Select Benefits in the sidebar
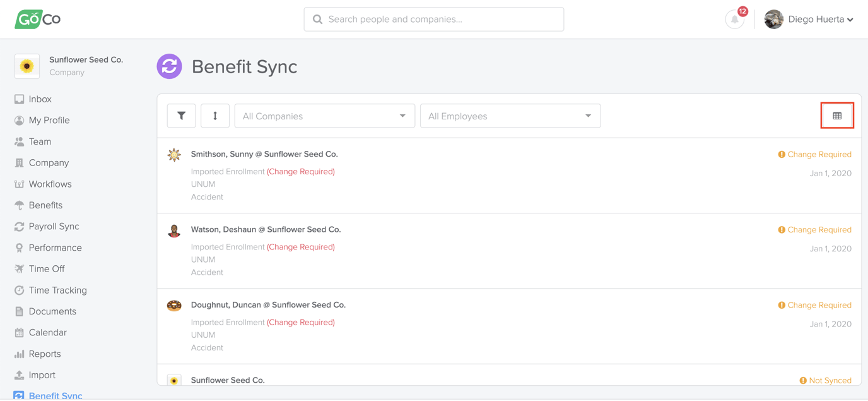The width and height of the screenshot is (868, 401). [45, 205]
